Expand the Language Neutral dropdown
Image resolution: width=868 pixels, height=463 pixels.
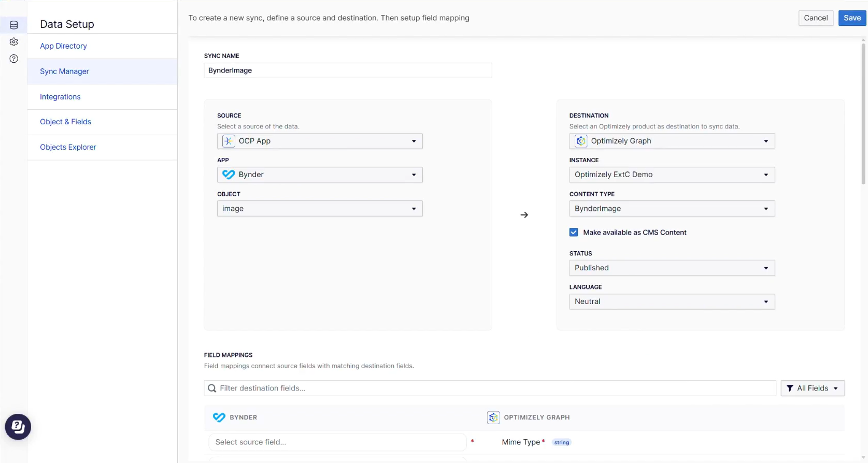pos(672,301)
